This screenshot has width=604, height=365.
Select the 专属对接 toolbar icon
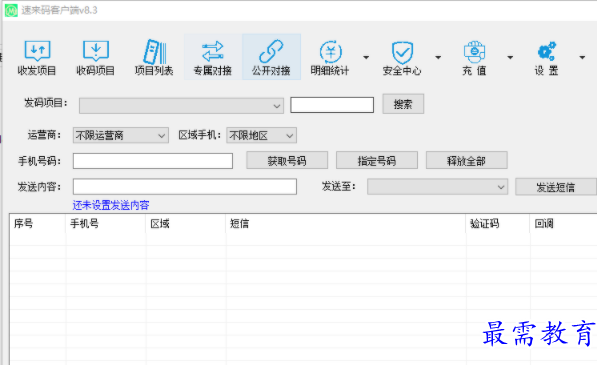click(213, 57)
